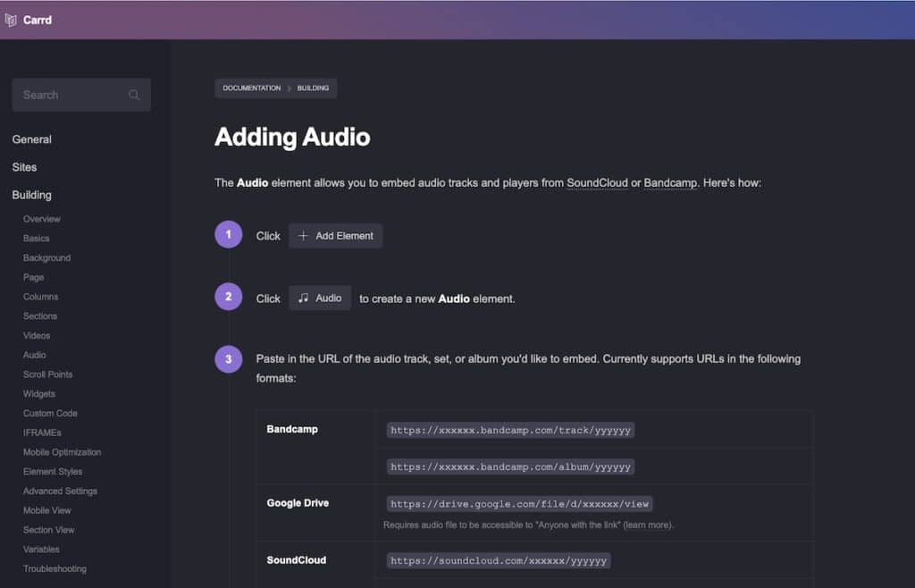The image size is (915, 588).
Task: Open the Building docs section
Action: point(31,195)
